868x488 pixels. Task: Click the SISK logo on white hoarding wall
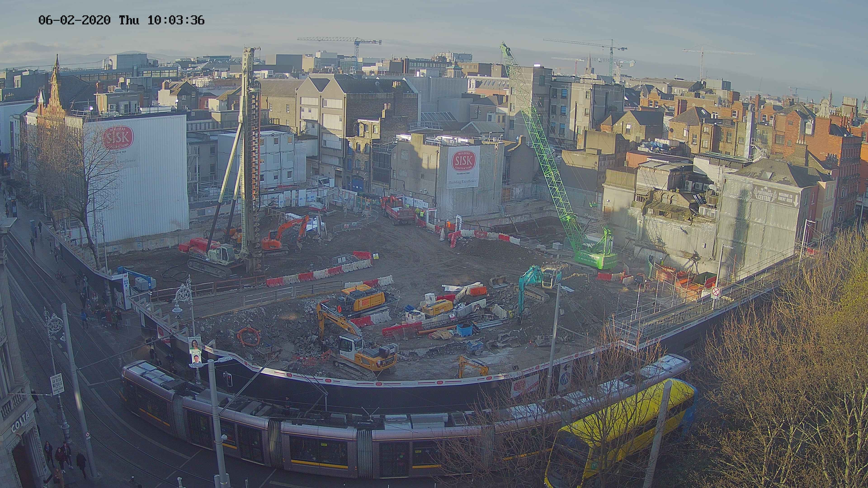tap(118, 138)
